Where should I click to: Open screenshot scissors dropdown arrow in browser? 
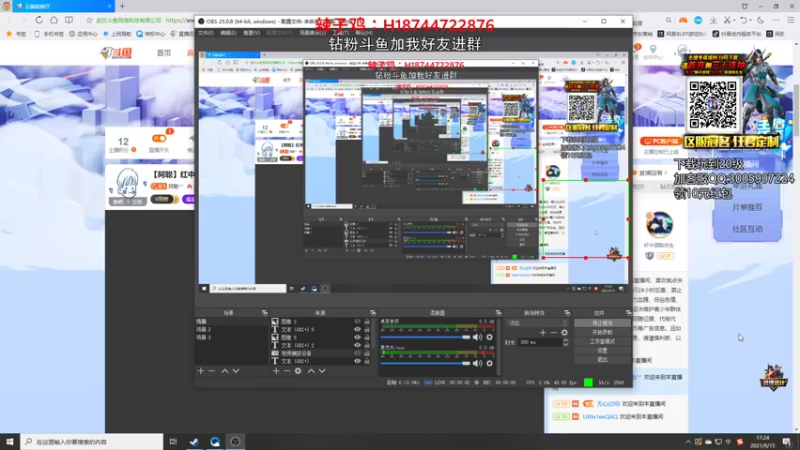pos(734,20)
